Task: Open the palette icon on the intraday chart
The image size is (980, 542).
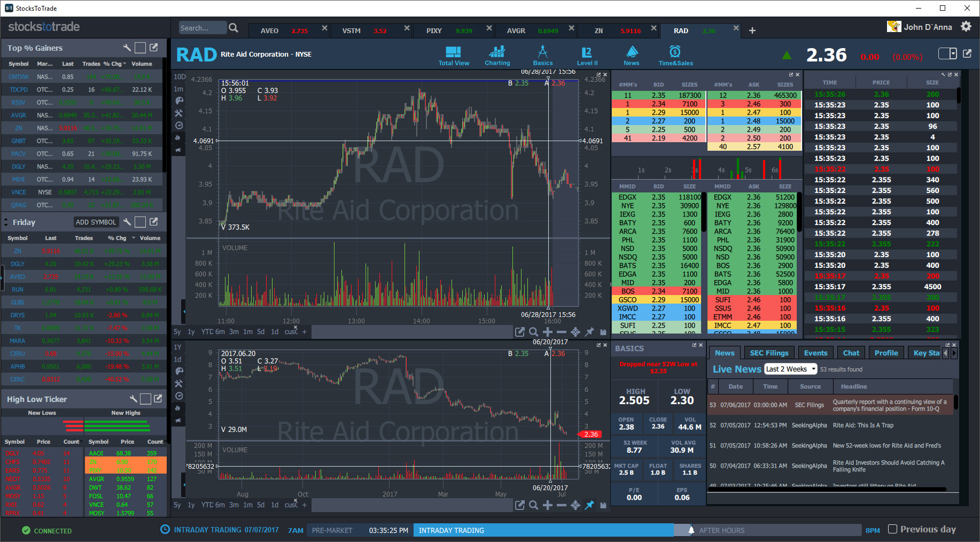Action: (x=179, y=100)
